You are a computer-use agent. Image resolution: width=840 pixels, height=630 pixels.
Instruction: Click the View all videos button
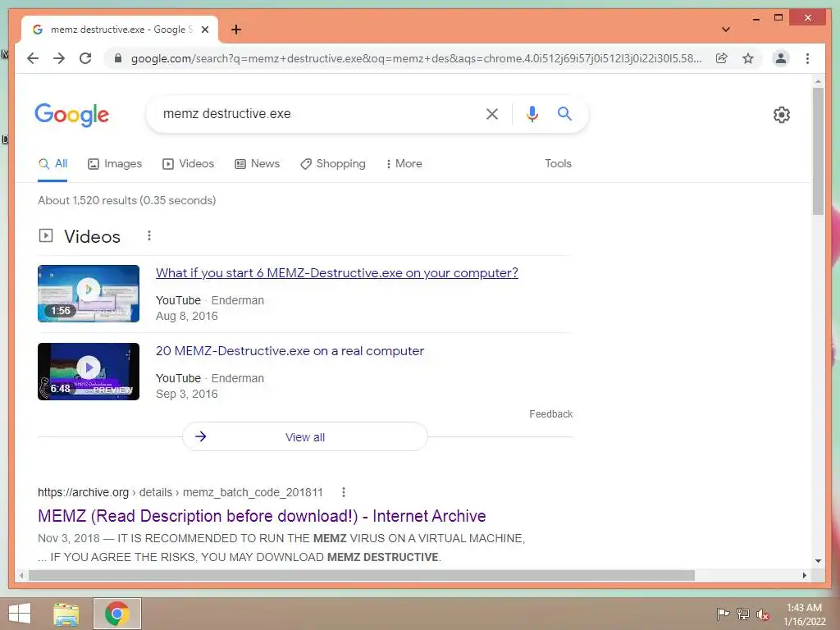(305, 437)
